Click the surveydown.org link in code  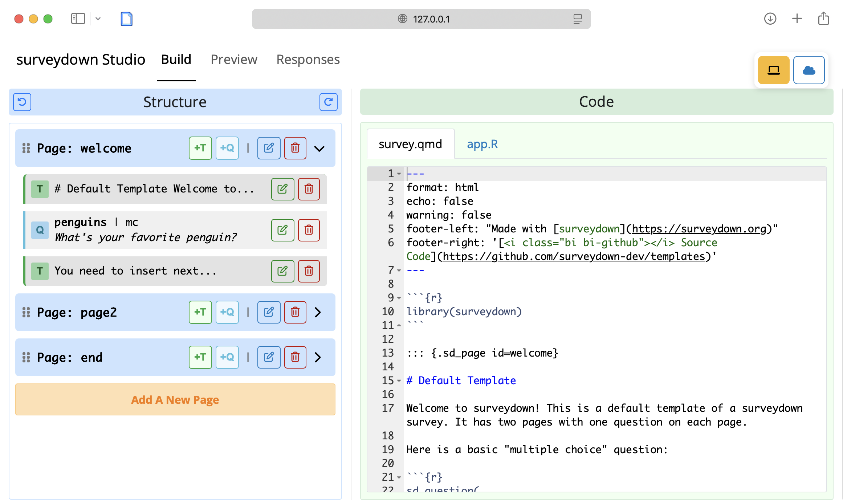click(699, 229)
